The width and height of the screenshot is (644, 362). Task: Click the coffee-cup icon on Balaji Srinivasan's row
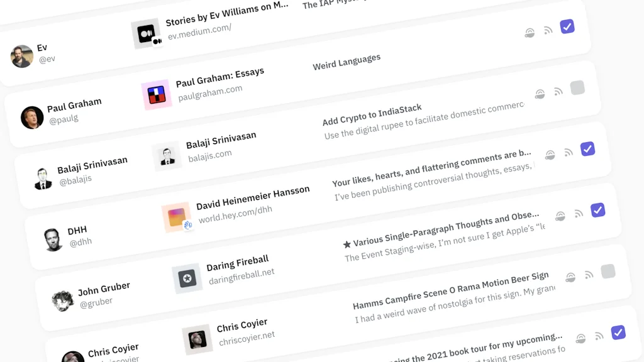[550, 152]
